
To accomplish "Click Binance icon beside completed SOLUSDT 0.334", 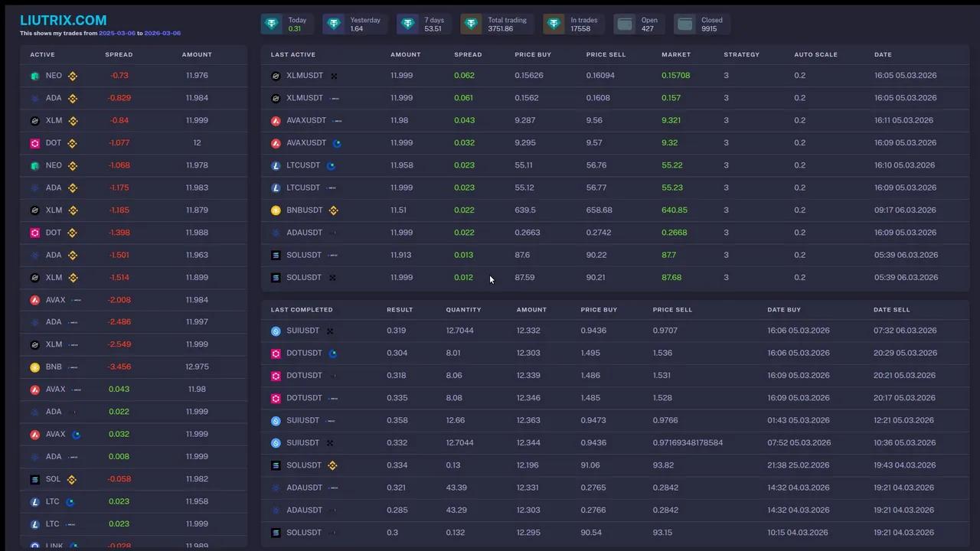I will 332,465.
